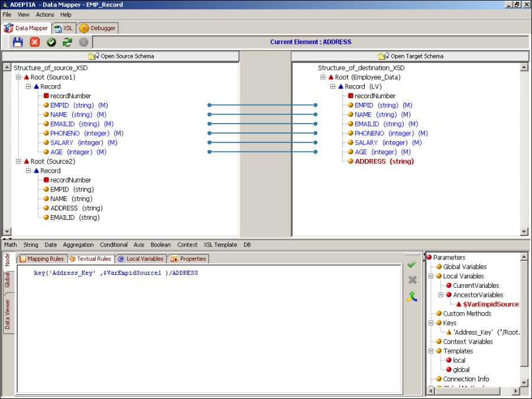Switch to the Debugger tab
Image resolution: width=532 pixels, height=399 pixels.
coord(98,28)
